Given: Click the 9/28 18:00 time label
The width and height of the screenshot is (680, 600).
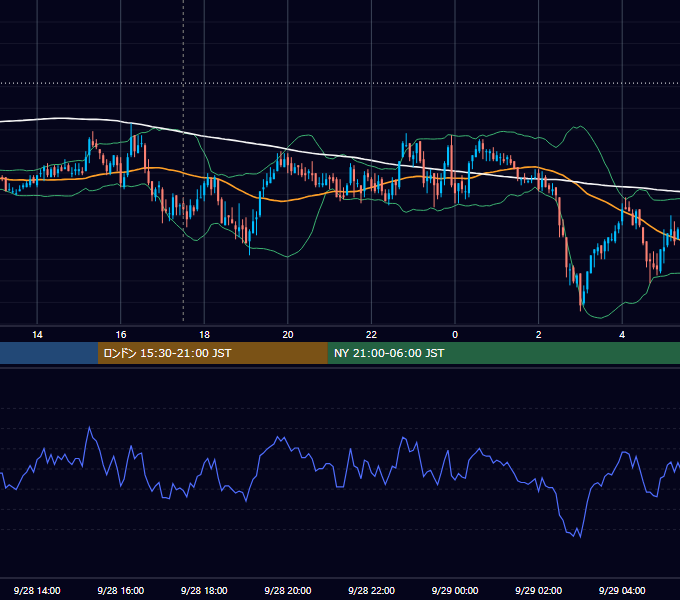Looking at the screenshot, I should click(204, 590).
